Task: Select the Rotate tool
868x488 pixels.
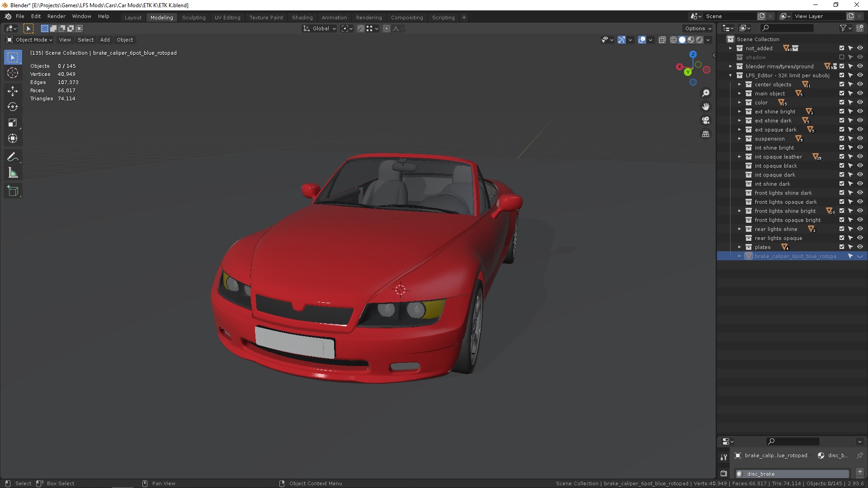Action: [13, 107]
